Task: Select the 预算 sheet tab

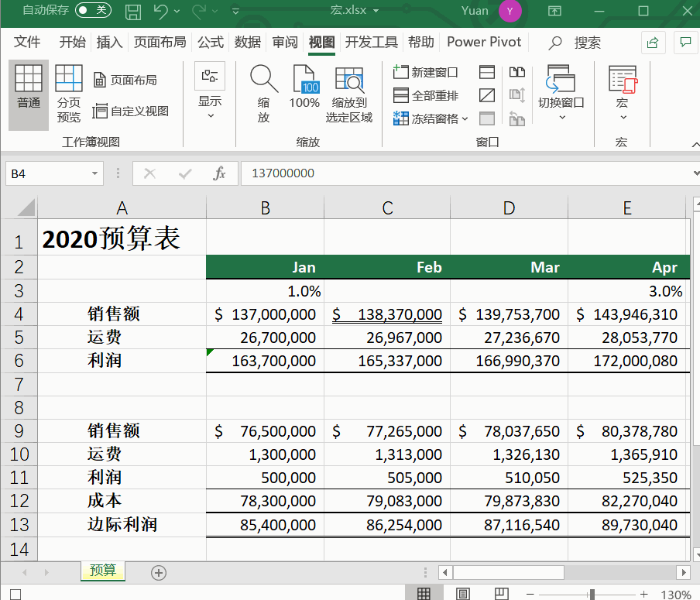Action: pyautogui.click(x=103, y=571)
